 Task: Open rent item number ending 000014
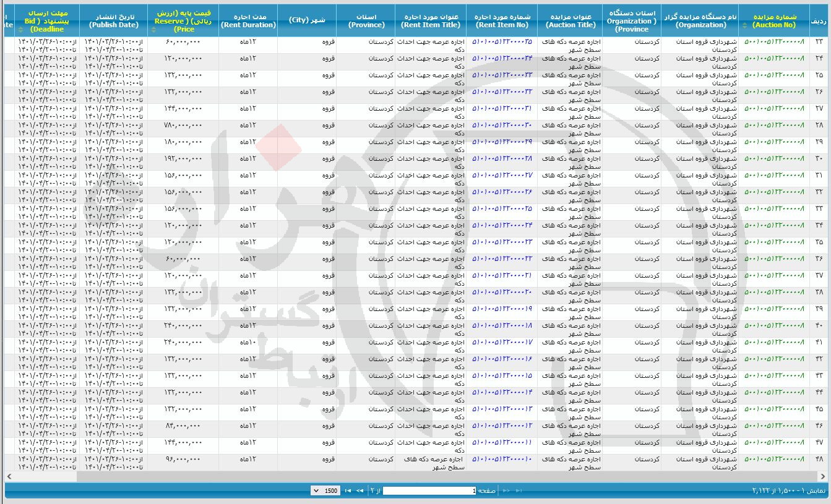point(502,393)
